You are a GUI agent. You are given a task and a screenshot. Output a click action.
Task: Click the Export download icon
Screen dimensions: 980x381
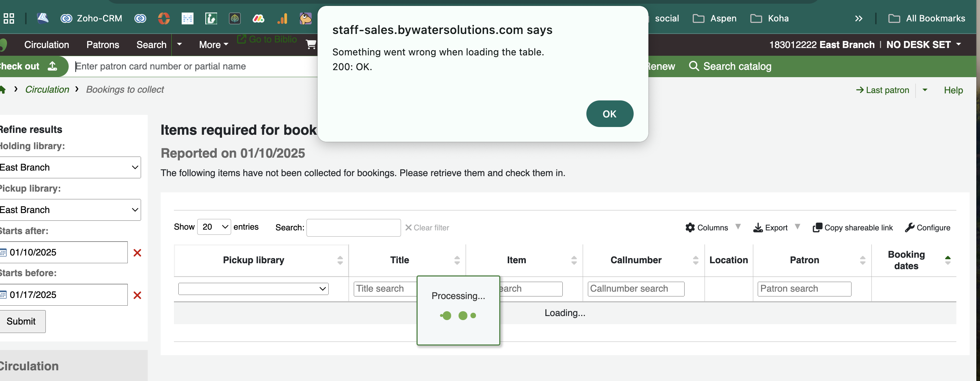tap(757, 227)
